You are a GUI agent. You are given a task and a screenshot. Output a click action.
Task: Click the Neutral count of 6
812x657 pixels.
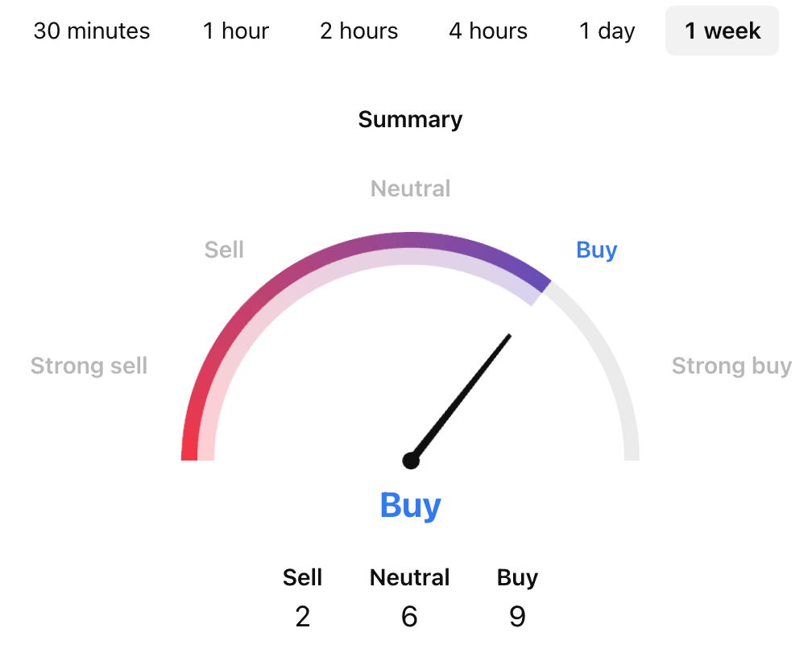pyautogui.click(x=409, y=617)
